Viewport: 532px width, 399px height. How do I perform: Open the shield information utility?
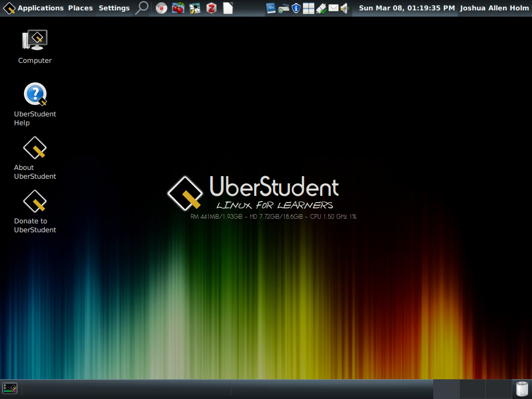296,8
